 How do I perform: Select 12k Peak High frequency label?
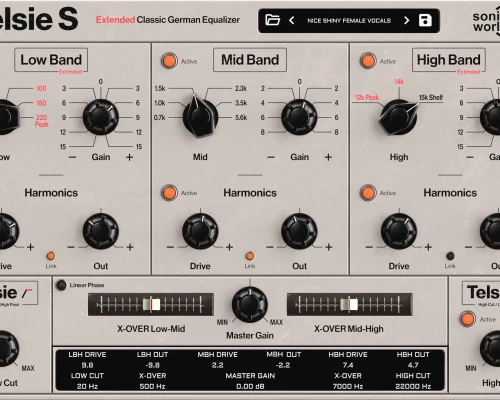tap(367, 97)
